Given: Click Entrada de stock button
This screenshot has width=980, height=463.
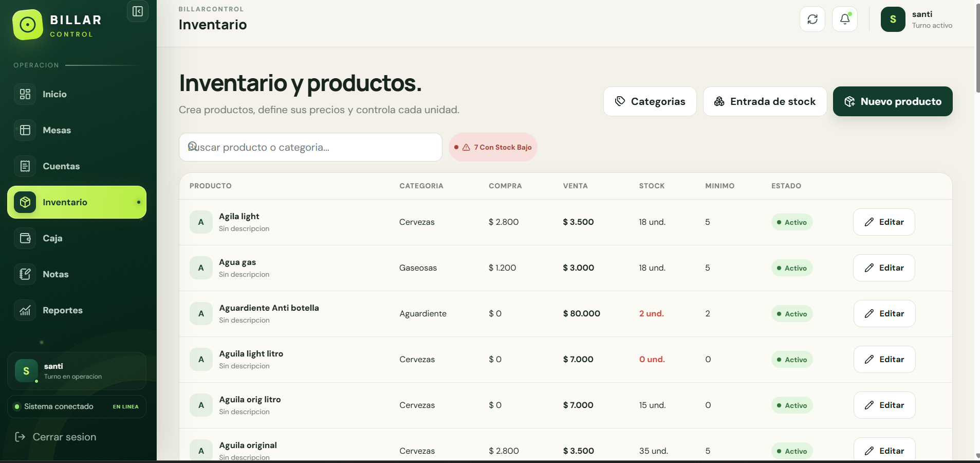Looking at the screenshot, I should [x=765, y=101].
